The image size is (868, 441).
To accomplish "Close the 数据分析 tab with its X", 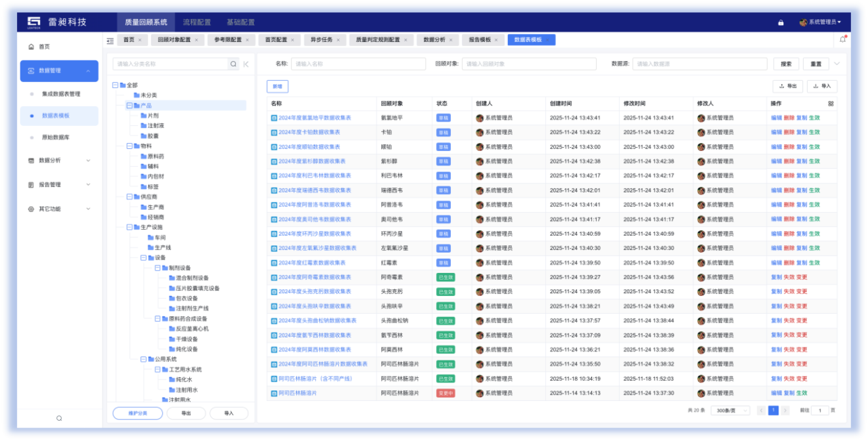I will tap(451, 40).
